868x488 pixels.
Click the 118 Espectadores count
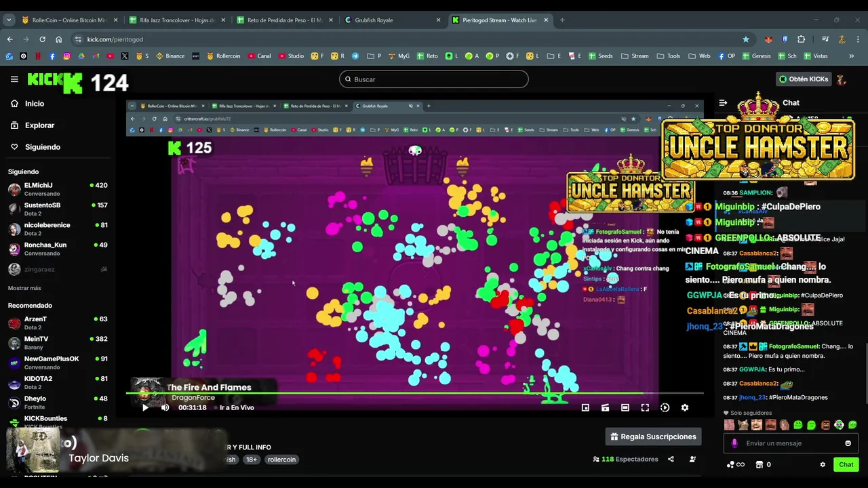625,459
